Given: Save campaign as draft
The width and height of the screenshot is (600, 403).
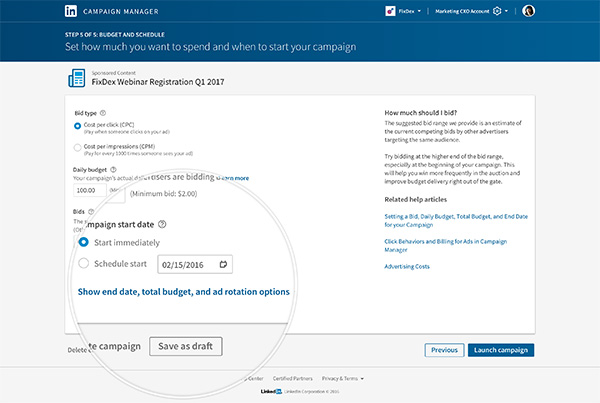Looking at the screenshot, I should point(186,346).
